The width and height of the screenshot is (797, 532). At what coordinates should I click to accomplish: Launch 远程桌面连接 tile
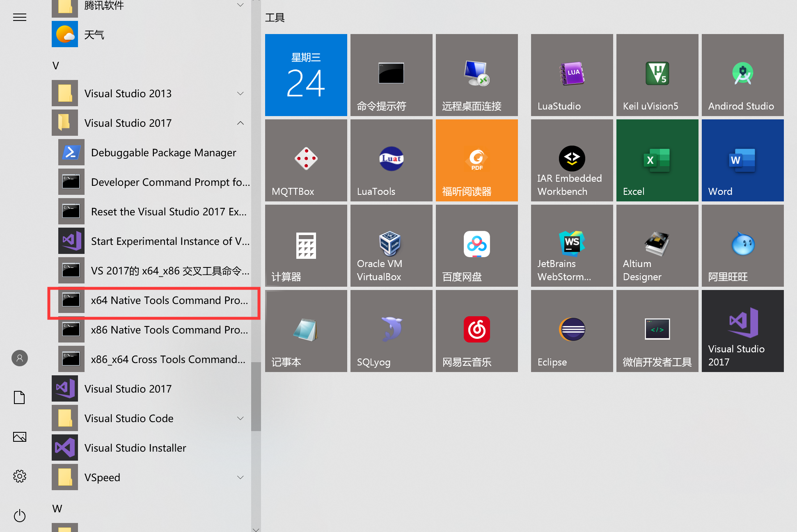click(x=476, y=75)
